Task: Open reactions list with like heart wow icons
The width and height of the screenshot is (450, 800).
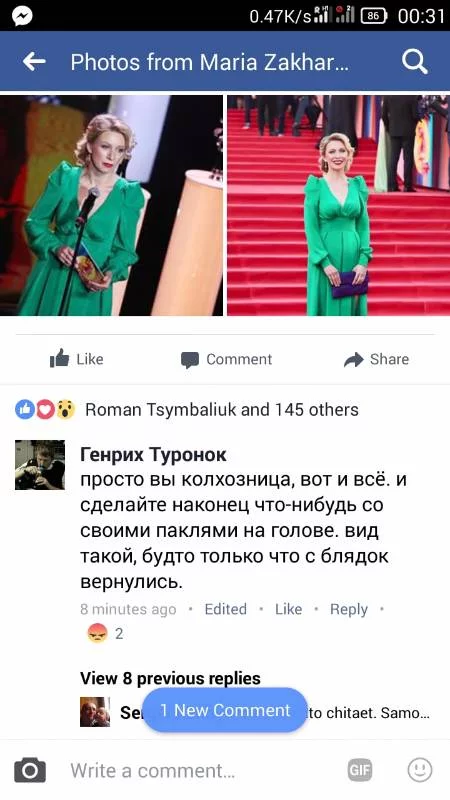Action: tap(45, 409)
